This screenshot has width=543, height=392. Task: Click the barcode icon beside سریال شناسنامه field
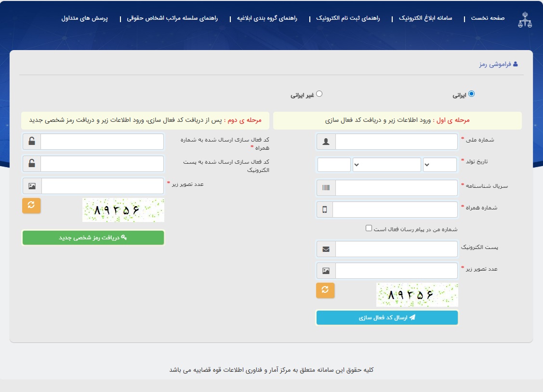click(x=326, y=187)
